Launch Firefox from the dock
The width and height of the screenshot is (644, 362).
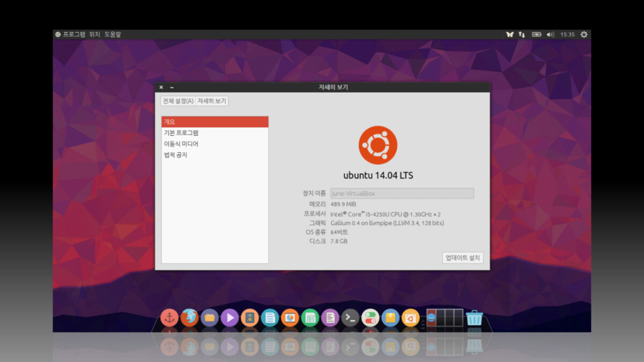pos(189,318)
